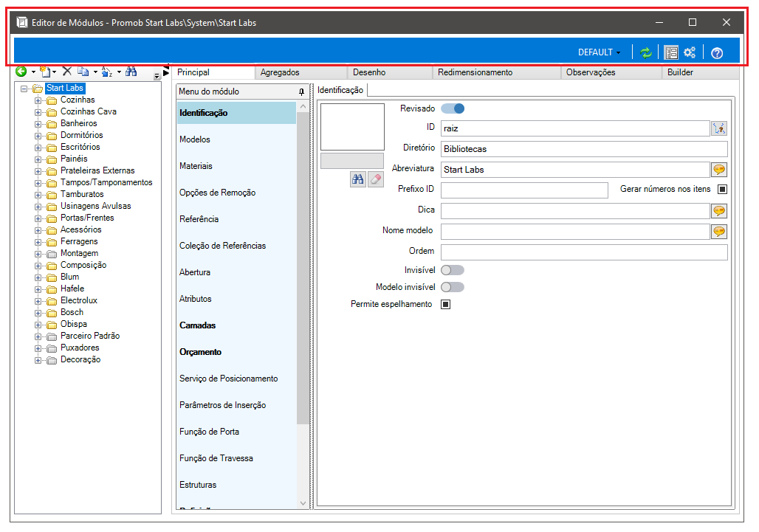This screenshot has height=532, width=759.
Task: Click binoculars search icon above module tree
Action: 131,72
